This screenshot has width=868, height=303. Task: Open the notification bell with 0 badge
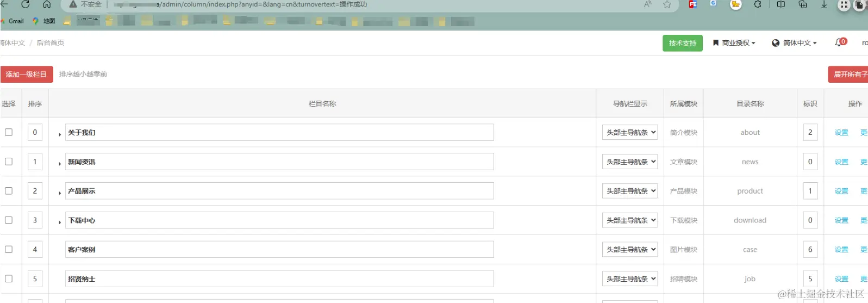[840, 42]
